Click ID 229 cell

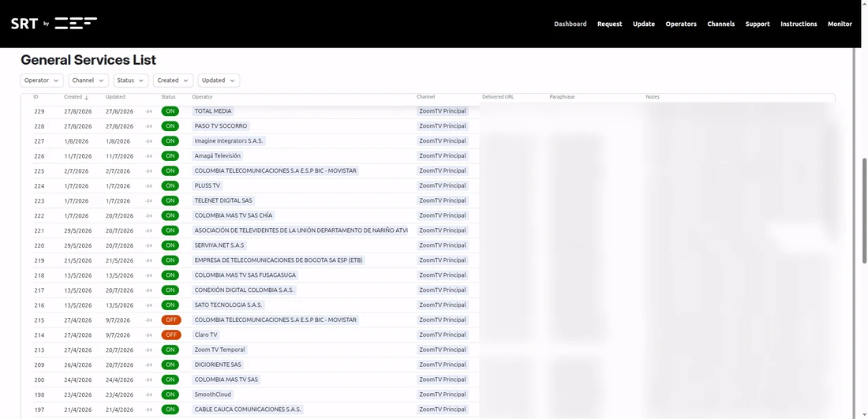tap(39, 111)
